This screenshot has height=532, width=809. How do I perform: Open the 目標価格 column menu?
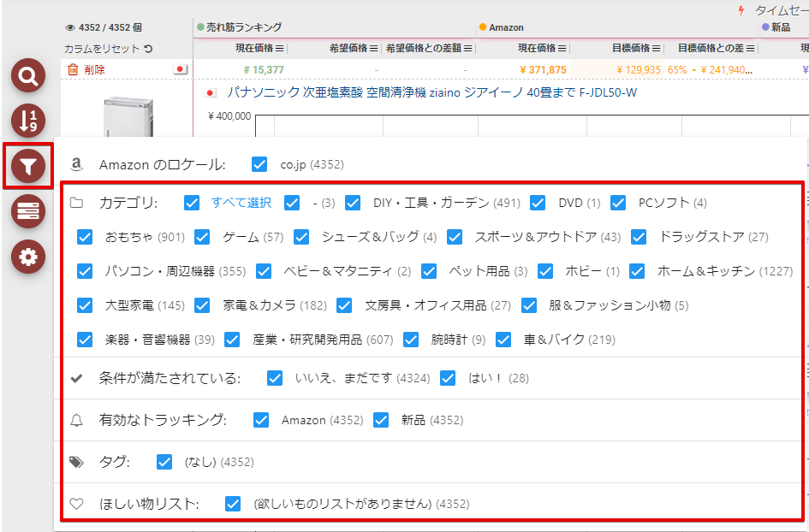[x=656, y=49]
